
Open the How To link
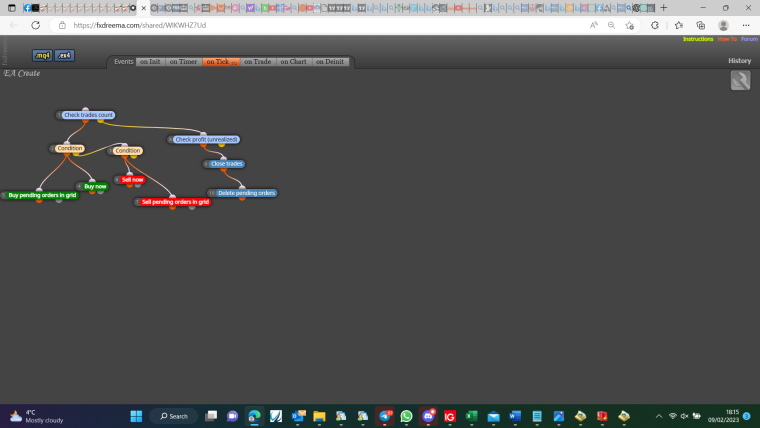(x=727, y=39)
